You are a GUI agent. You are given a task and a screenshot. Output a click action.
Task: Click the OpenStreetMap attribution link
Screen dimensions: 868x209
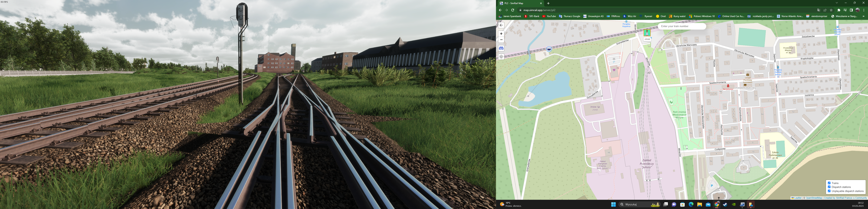[x=814, y=198]
